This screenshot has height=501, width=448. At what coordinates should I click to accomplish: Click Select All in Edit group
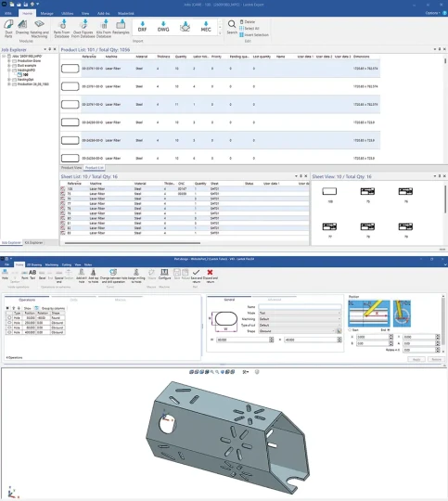[x=250, y=28]
